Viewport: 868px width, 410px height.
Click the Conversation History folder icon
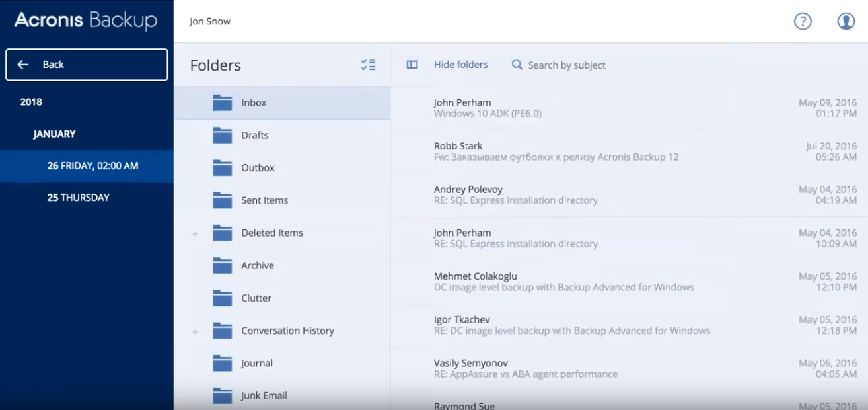tap(223, 330)
